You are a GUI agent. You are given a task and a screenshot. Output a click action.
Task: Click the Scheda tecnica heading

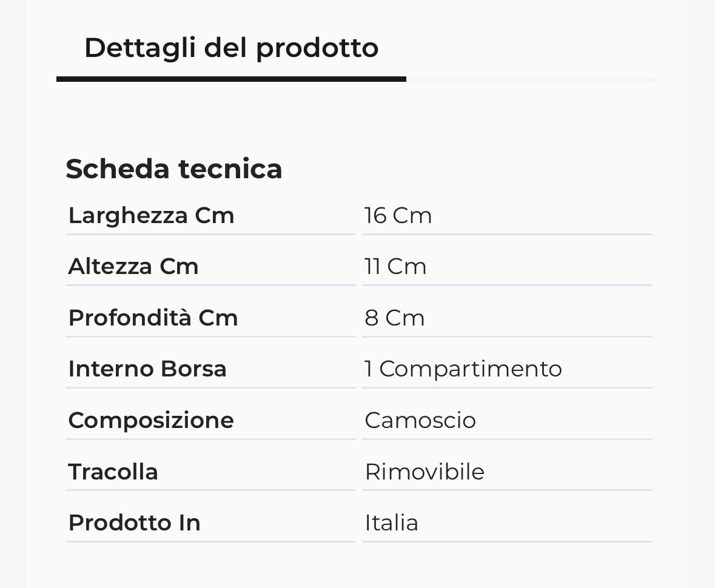[173, 169]
